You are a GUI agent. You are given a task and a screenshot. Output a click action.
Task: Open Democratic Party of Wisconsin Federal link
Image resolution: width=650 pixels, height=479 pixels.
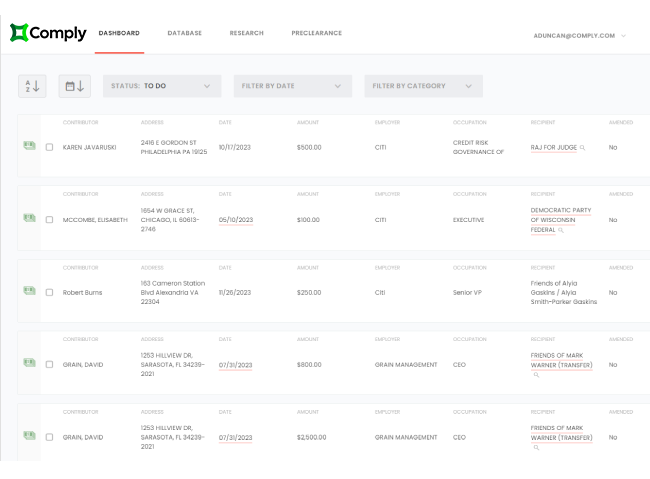tap(560, 220)
